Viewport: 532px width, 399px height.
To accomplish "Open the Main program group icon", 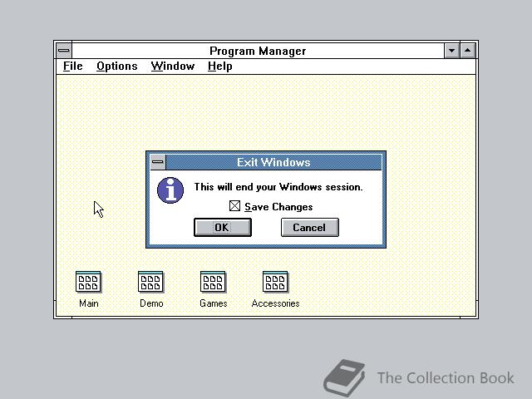I will (x=88, y=282).
